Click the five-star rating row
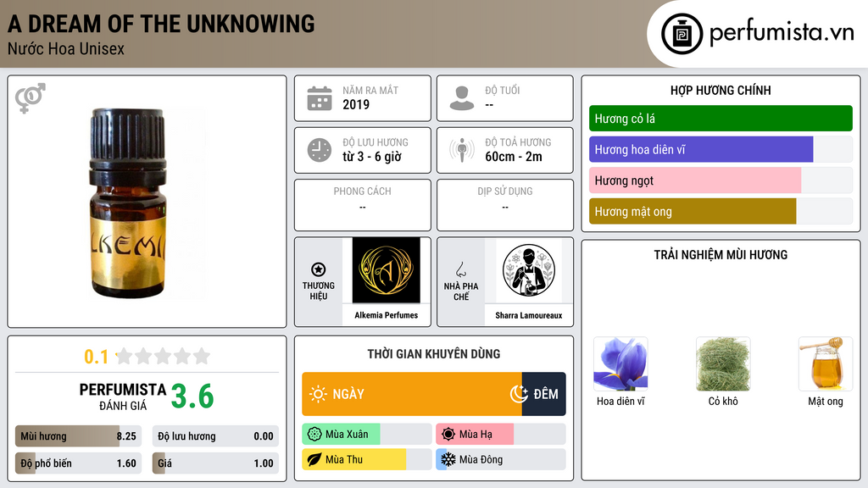This screenshot has height=488, width=868. tap(163, 357)
